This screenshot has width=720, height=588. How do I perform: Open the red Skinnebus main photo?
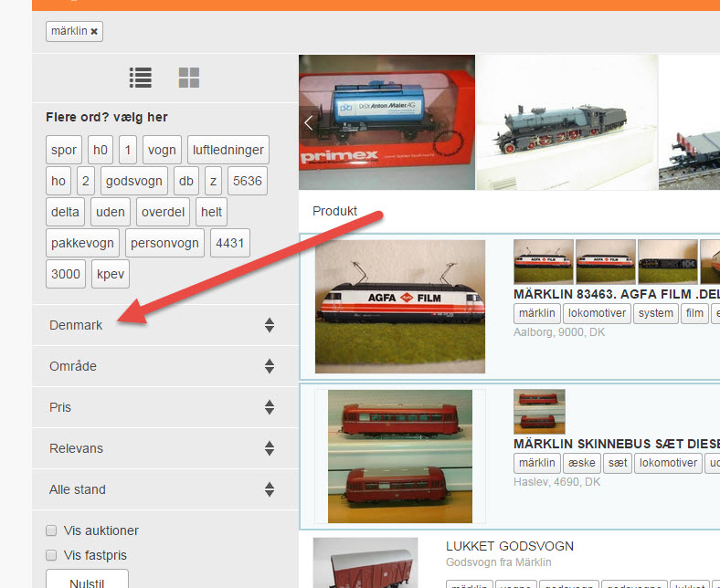[x=400, y=457]
